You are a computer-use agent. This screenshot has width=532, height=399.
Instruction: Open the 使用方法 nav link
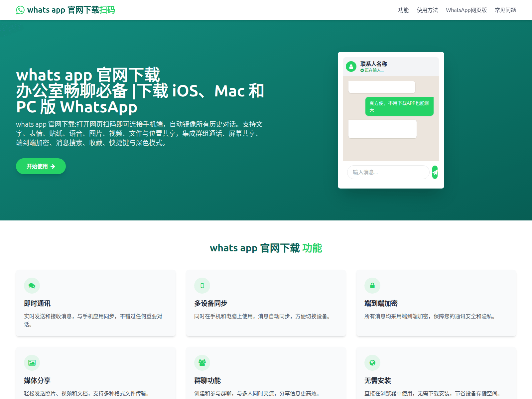coord(427,10)
